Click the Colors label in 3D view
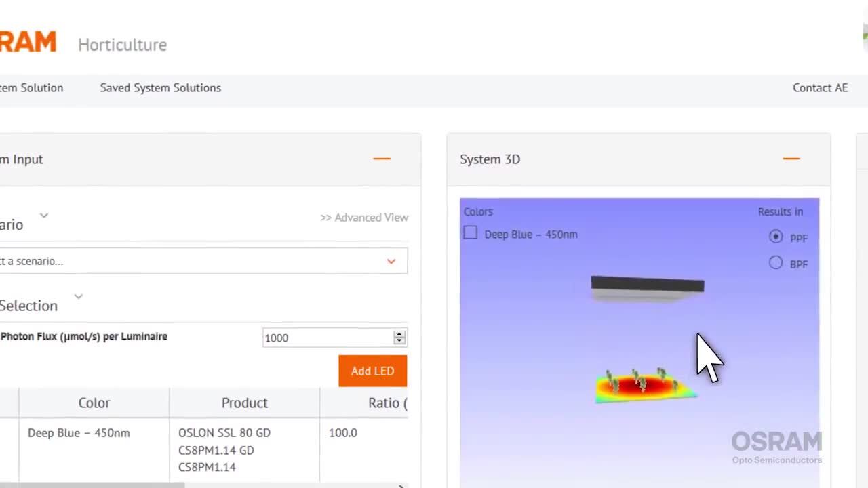The width and height of the screenshot is (868, 488). pyautogui.click(x=478, y=211)
